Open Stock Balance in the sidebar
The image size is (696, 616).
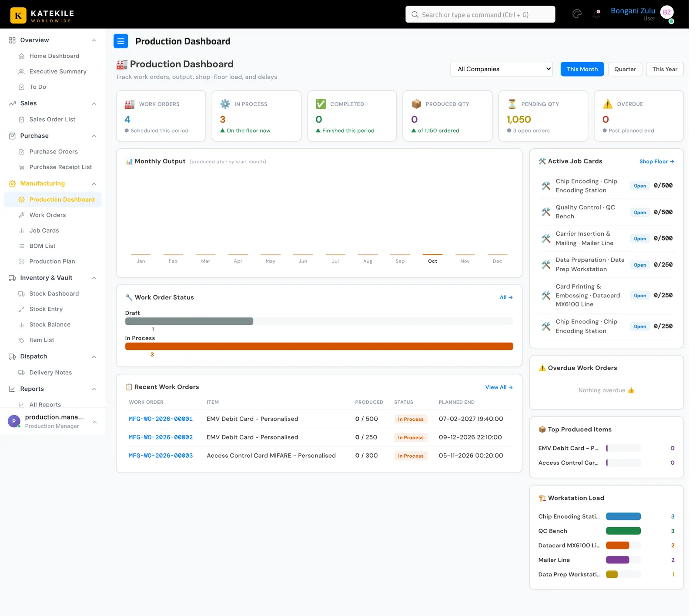click(50, 325)
